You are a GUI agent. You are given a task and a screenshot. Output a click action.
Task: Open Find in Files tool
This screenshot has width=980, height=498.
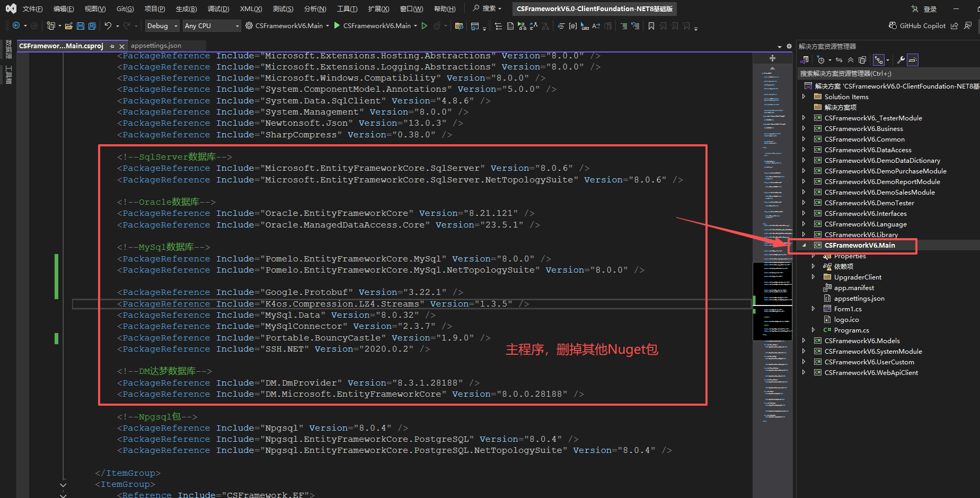pyautogui.click(x=459, y=25)
